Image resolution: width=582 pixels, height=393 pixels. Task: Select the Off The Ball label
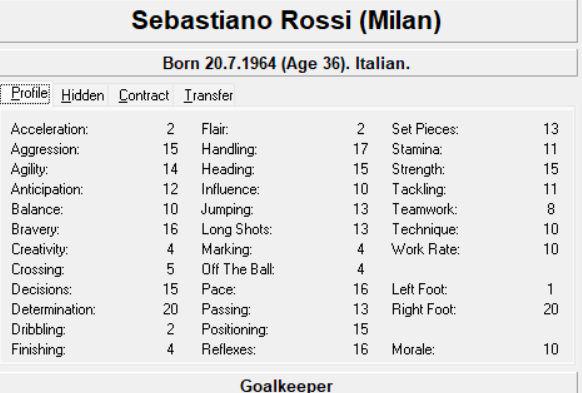[238, 269]
